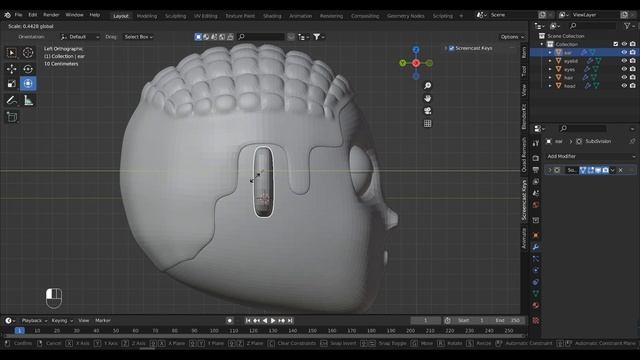Remove the Subdivision modifier with X
The image size is (640, 360).
(x=620, y=170)
